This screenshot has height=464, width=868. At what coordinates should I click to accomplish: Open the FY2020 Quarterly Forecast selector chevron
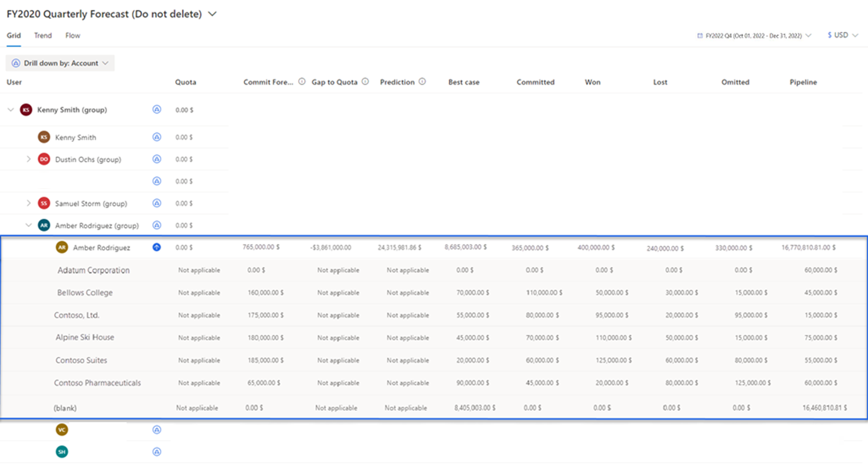coord(212,14)
